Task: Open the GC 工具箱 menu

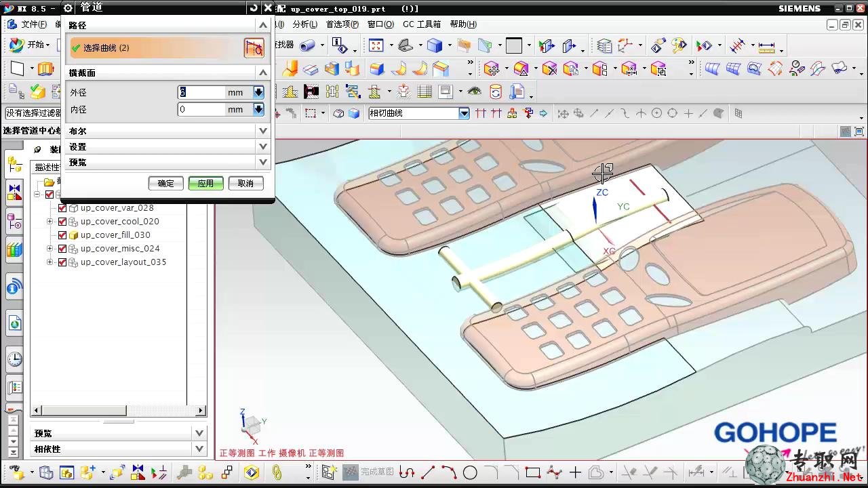Action: coord(422,24)
